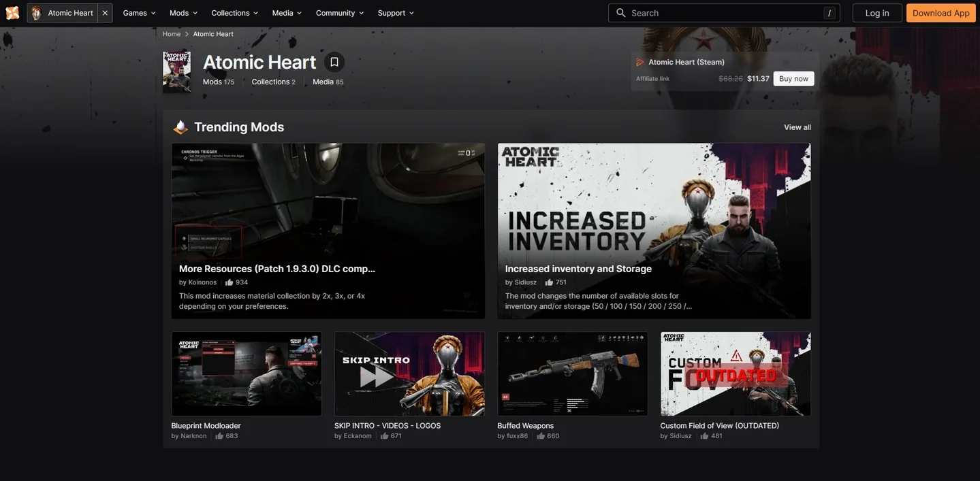Click thumbs-up icon for Custom Field of View
Viewport: 980px width, 481px height.
(x=704, y=436)
